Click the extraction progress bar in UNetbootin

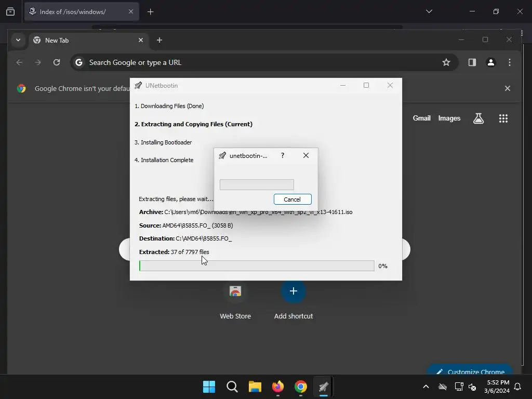(x=257, y=265)
